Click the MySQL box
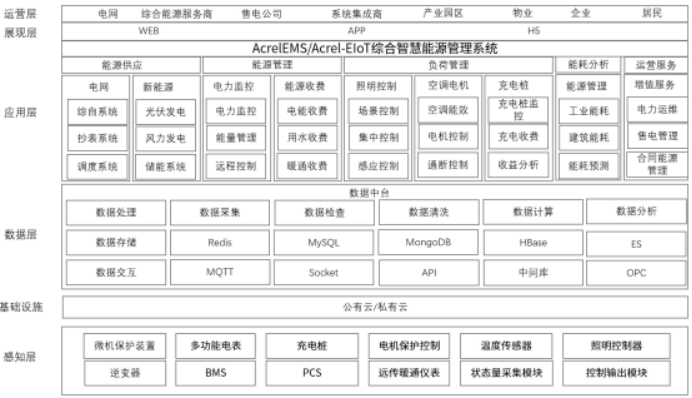Screen dimensions: 692x398 [324, 243]
